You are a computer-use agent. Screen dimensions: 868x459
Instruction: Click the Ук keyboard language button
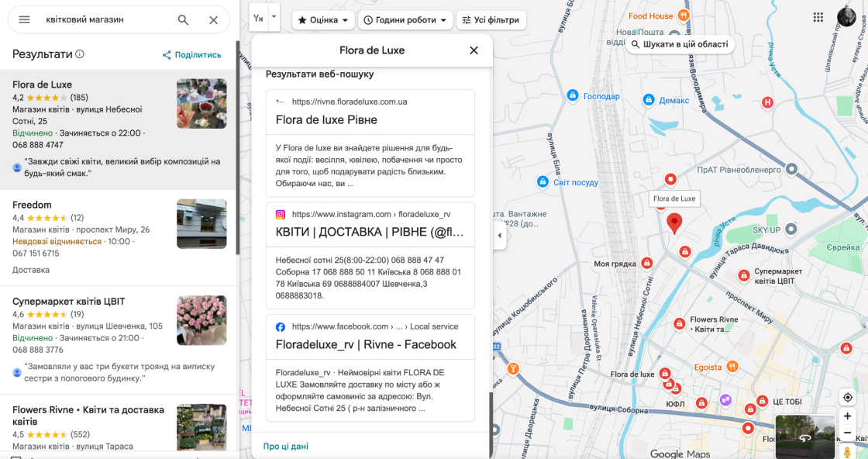259,18
